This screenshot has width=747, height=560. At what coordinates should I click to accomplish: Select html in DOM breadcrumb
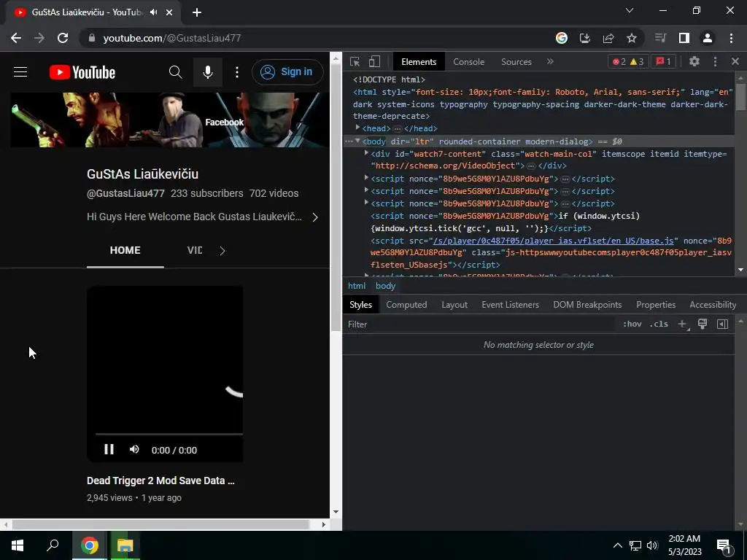pos(356,286)
